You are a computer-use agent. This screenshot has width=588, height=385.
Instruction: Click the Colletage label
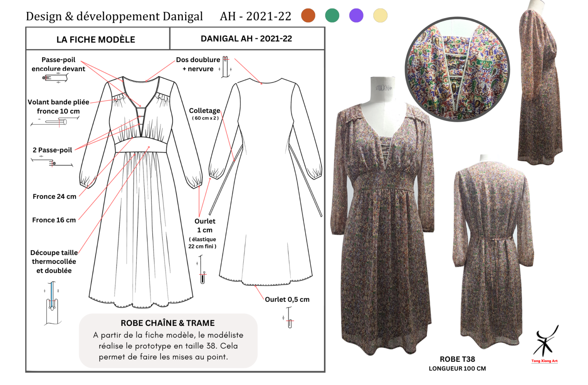(205, 111)
